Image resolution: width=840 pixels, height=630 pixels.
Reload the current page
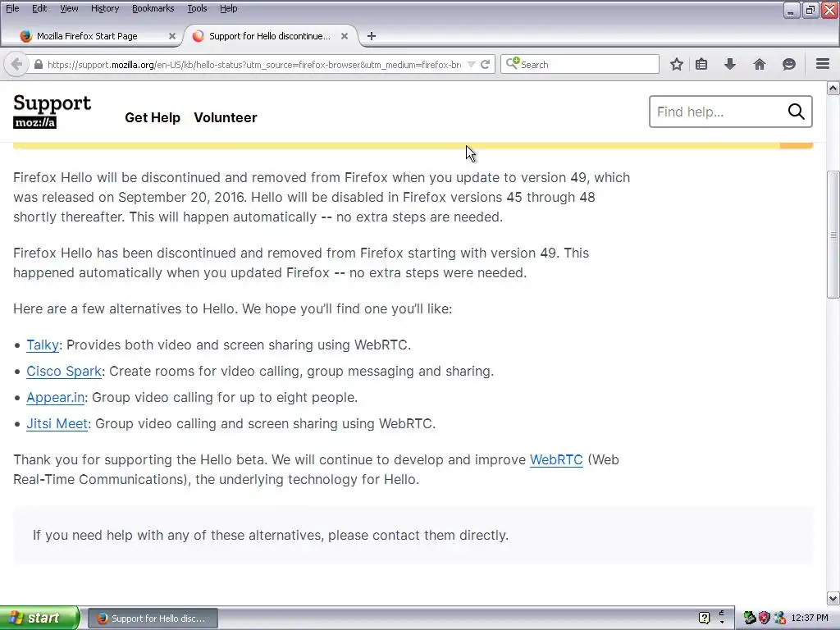[x=486, y=64]
